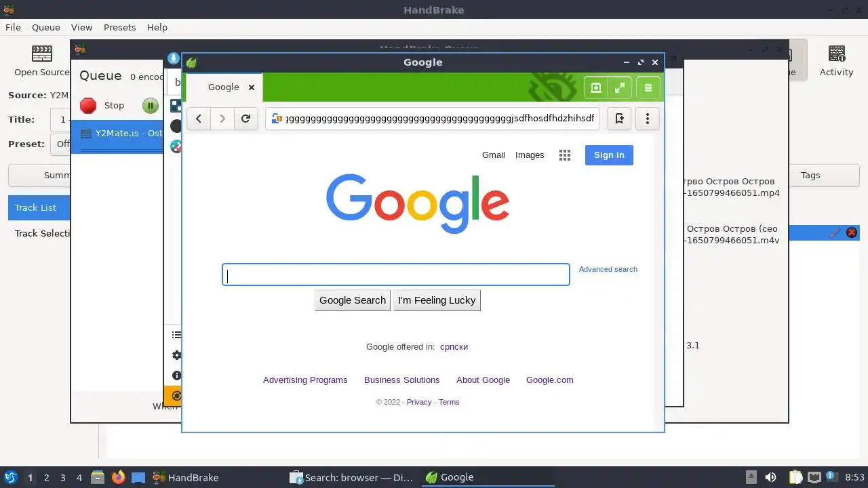Image resolution: width=868 pixels, height=488 pixels.
Task: Focus the Google search text box
Action: tap(396, 274)
